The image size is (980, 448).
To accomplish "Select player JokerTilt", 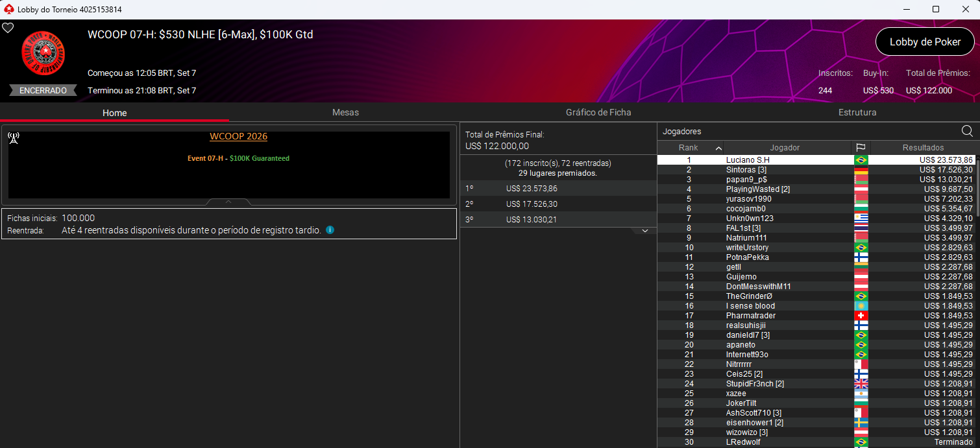I will (x=816, y=403).
